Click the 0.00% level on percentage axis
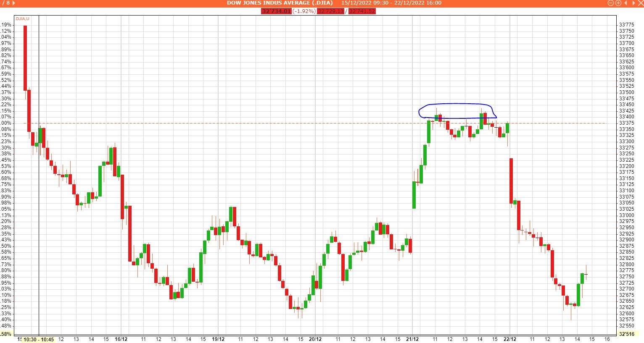Screen dimensions: 644x343 coord(6,123)
